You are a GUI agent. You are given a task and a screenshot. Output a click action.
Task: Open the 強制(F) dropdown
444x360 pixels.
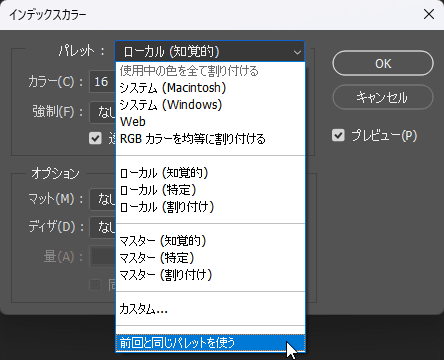click(102, 112)
